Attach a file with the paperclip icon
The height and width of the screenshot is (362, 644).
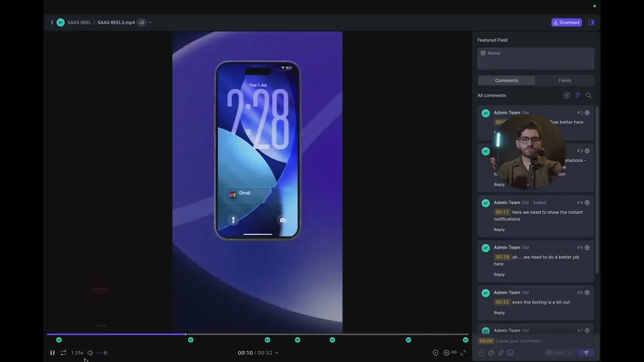point(501,353)
